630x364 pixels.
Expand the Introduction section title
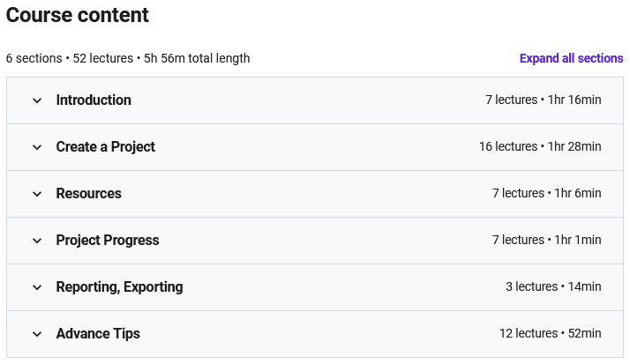[x=94, y=100]
